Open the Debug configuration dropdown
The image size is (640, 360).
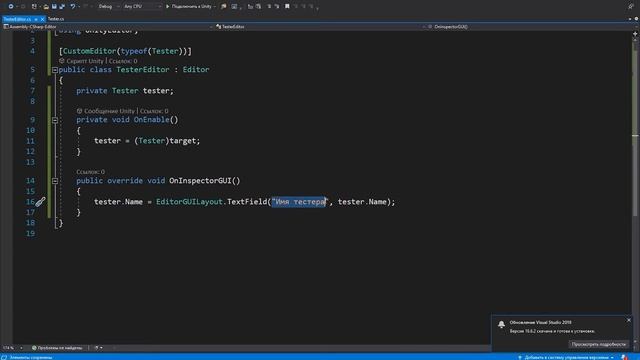tap(108, 7)
